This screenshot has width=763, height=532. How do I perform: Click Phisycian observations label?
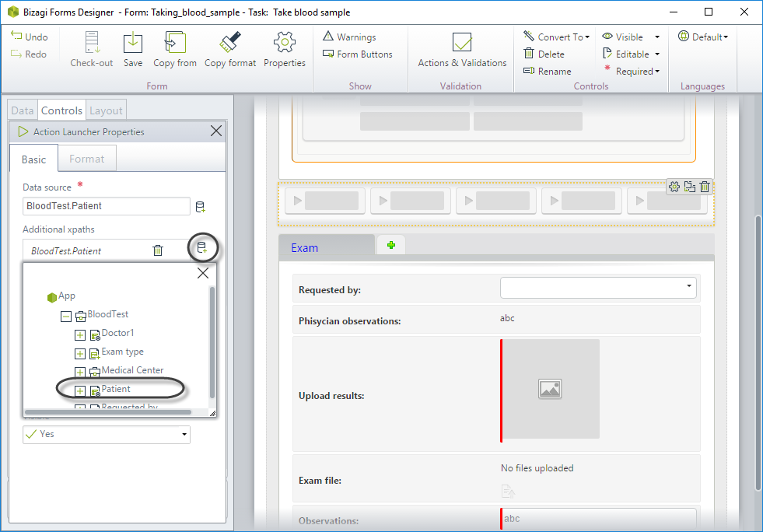[x=350, y=320]
